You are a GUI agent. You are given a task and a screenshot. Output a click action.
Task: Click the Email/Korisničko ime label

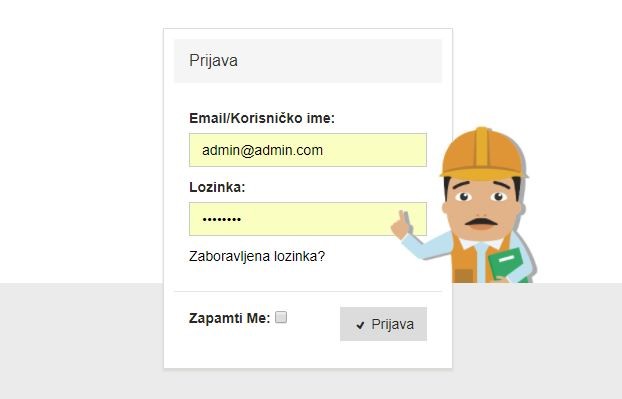coord(262,118)
